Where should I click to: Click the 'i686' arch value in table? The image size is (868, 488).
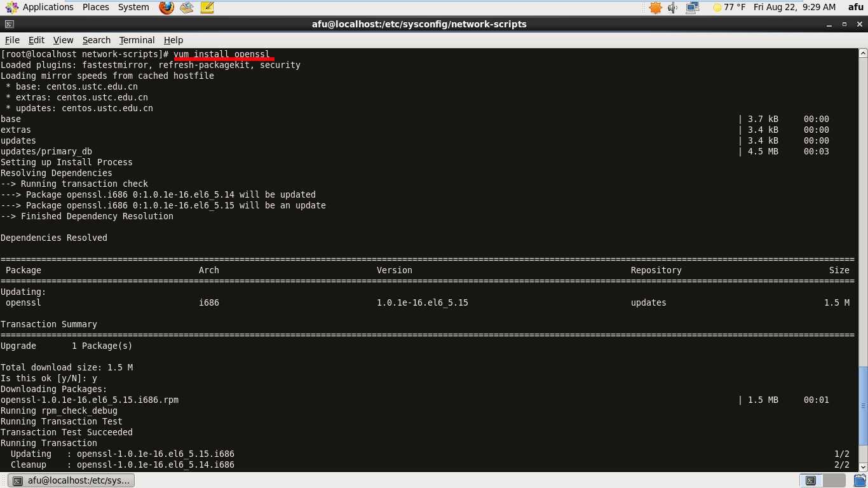point(209,302)
